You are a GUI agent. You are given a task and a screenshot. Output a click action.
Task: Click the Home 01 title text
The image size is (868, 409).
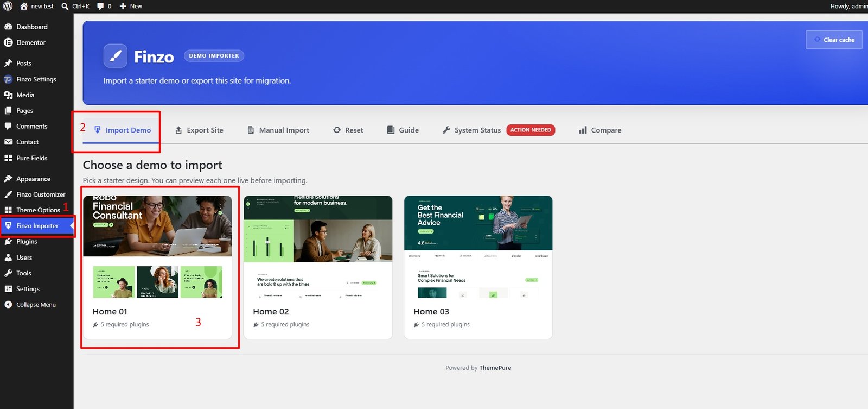coord(110,312)
